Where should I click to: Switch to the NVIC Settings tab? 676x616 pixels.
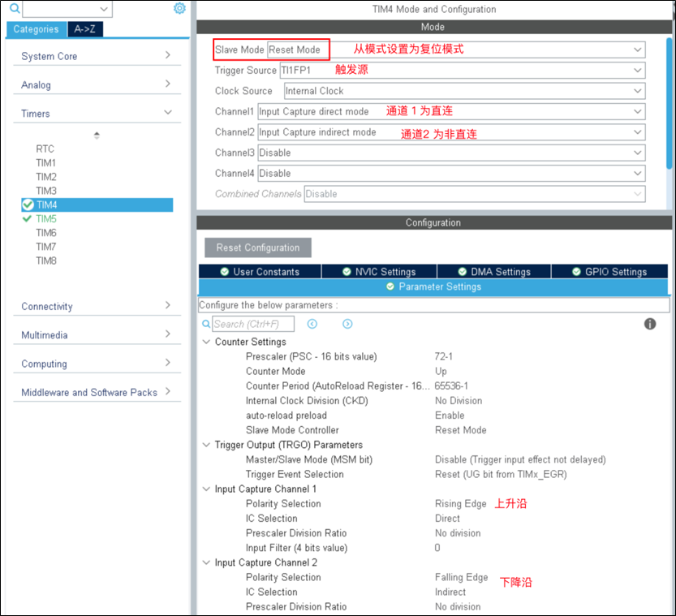pos(379,272)
